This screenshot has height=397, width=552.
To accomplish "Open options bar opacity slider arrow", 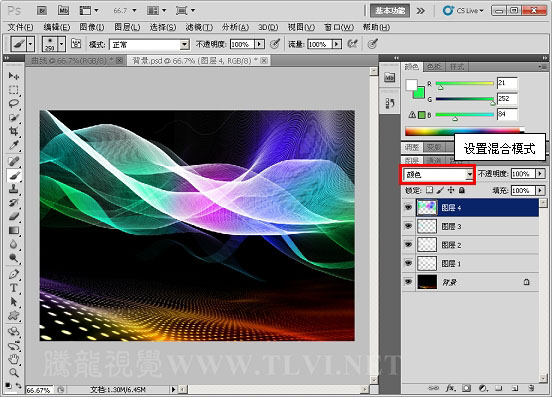I will click(259, 44).
